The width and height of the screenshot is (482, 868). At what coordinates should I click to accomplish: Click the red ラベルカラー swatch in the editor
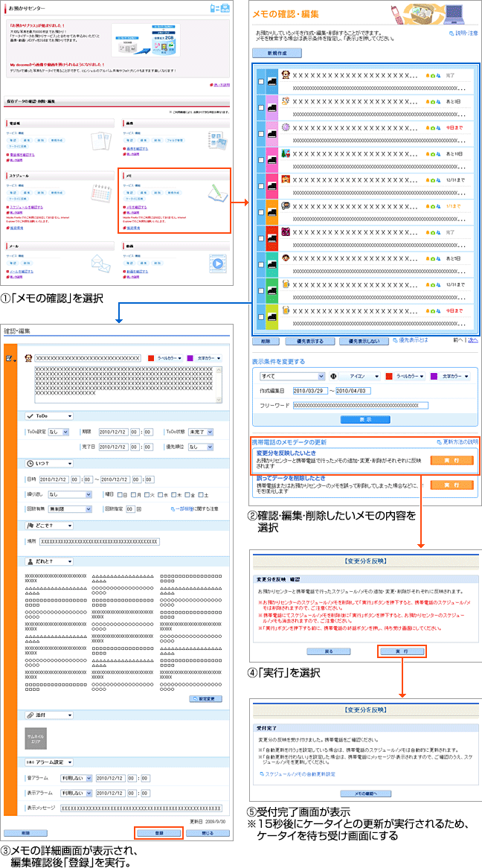click(x=151, y=358)
